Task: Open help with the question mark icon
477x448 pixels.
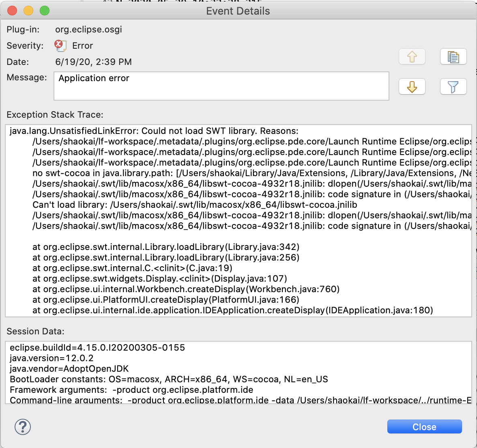Action: coord(23,427)
